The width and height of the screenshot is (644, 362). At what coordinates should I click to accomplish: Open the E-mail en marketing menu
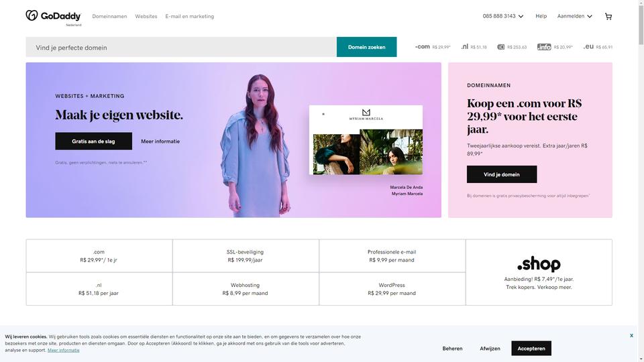(x=189, y=16)
